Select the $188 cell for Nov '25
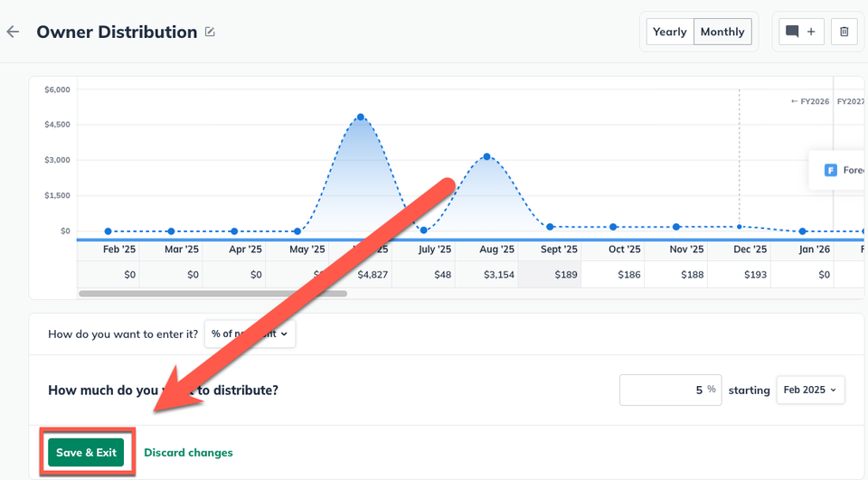 (676, 274)
